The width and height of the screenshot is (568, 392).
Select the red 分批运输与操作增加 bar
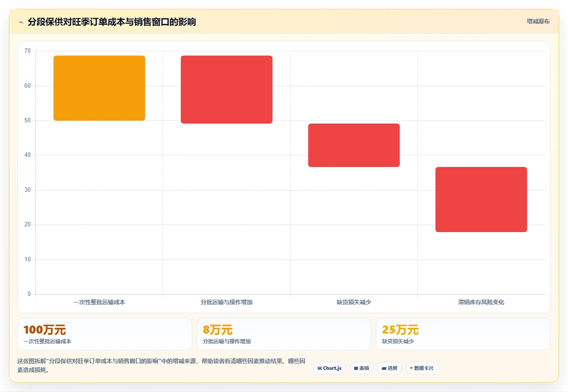click(x=226, y=89)
